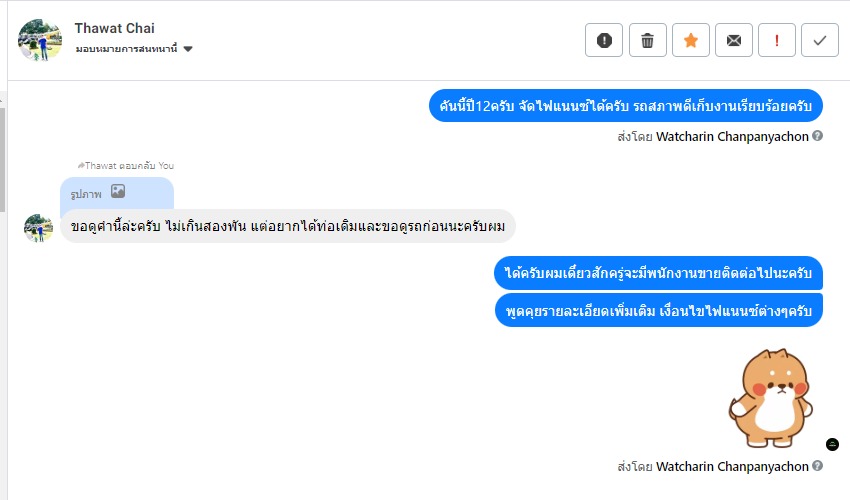
Task: Open the assign conversation dropdown
Action: tap(126, 49)
